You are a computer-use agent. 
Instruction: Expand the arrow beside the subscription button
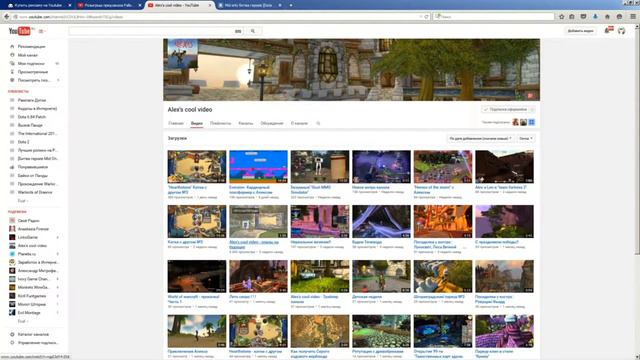(532, 109)
